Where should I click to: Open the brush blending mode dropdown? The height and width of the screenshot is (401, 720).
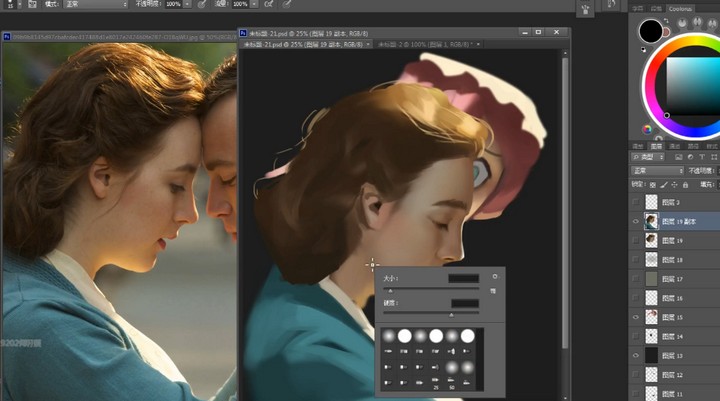[97, 4]
